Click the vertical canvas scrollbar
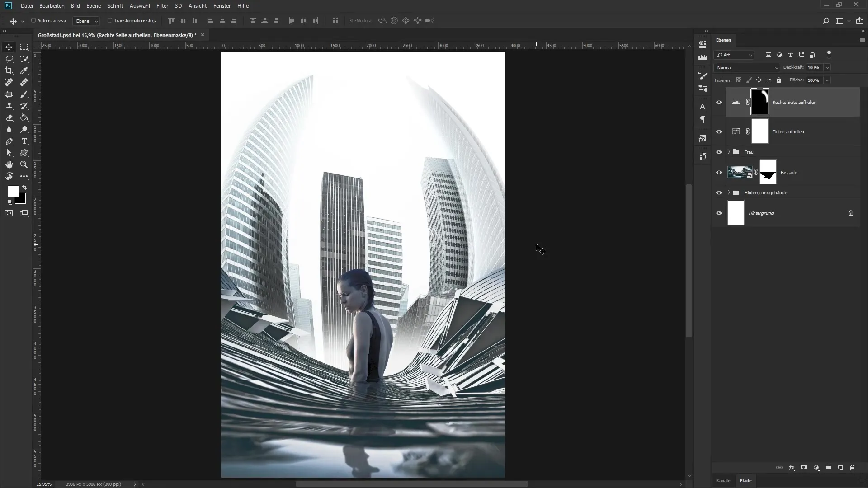The width and height of the screenshot is (868, 488). coord(689,260)
